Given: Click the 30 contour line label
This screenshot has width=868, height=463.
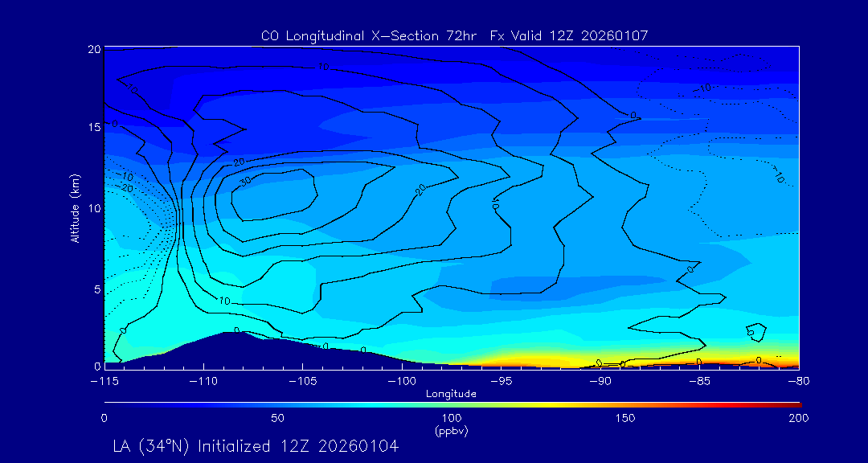Looking at the screenshot, I should tap(246, 181).
